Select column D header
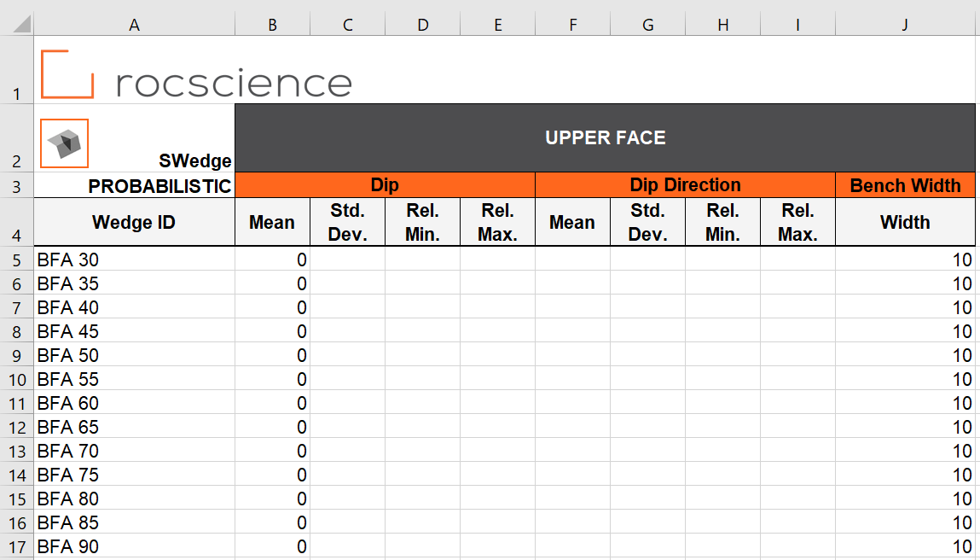This screenshot has height=560, width=980. click(x=422, y=25)
